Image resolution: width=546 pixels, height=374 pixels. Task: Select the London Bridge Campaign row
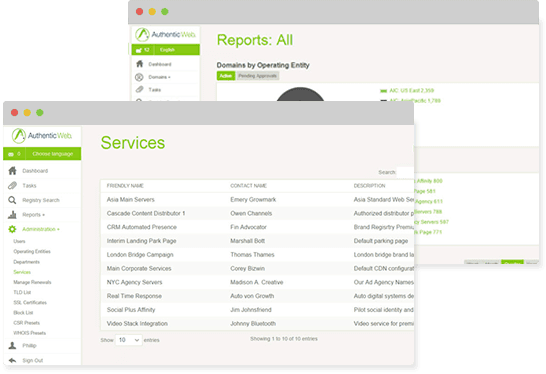(x=257, y=255)
